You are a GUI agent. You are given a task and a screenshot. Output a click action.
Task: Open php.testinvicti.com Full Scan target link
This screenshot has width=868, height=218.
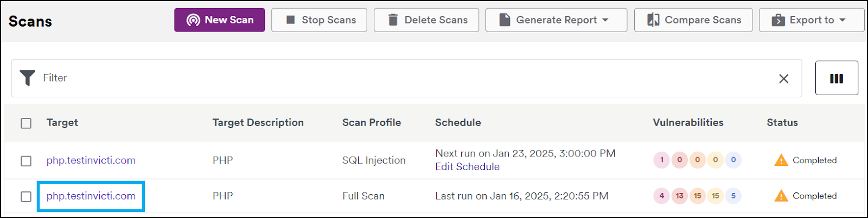[91, 196]
